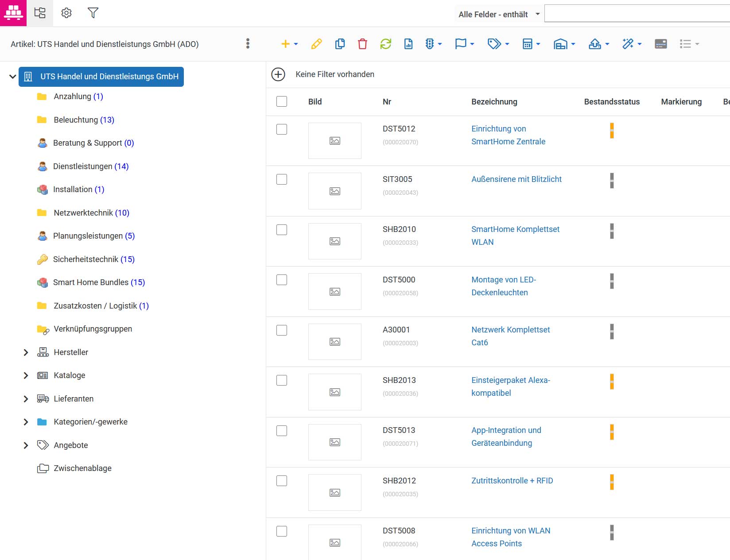Check the SHB2010 row checkbox

click(282, 230)
